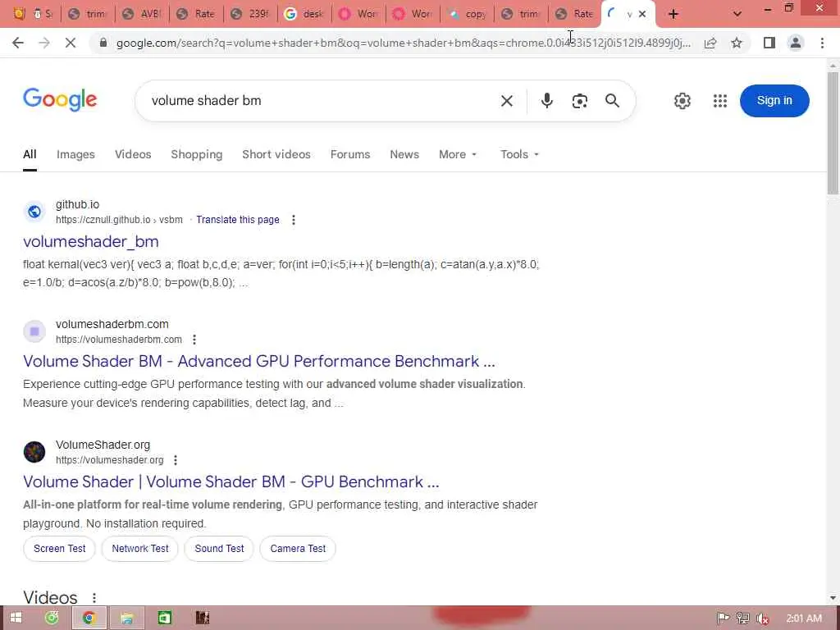
Task: Click the Camera Test chip
Action: (x=298, y=549)
